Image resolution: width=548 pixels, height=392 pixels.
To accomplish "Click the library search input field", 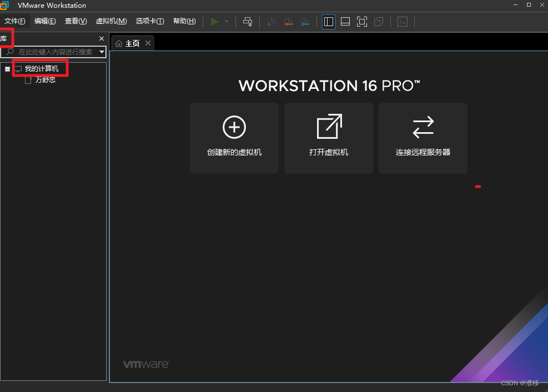I will tap(53, 52).
